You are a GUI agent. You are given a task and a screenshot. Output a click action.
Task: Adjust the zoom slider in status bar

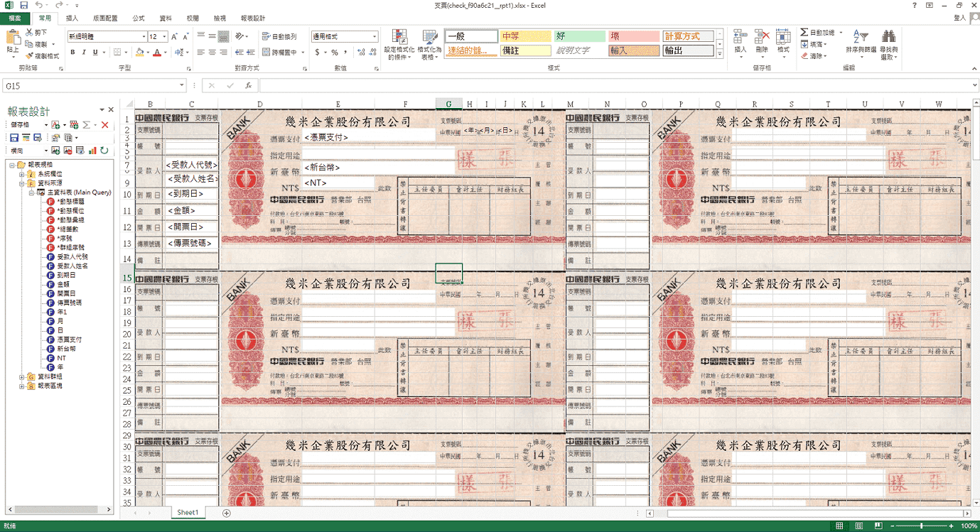(x=921, y=526)
